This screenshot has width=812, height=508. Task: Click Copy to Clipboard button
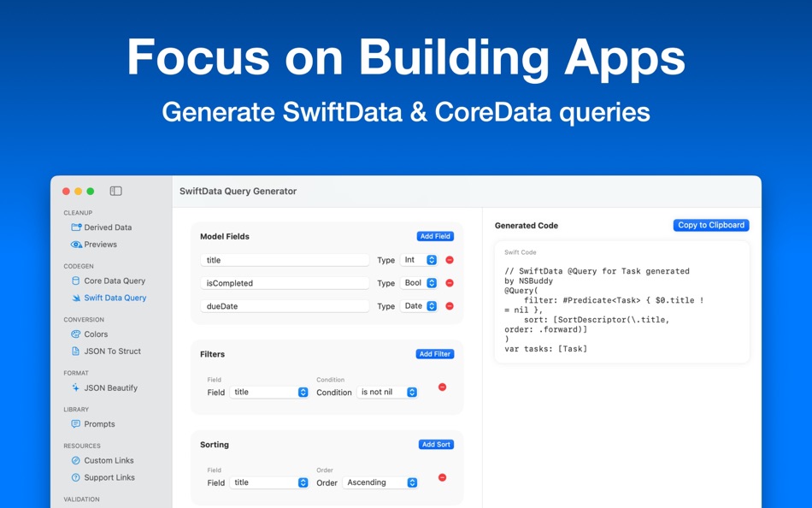pyautogui.click(x=711, y=225)
